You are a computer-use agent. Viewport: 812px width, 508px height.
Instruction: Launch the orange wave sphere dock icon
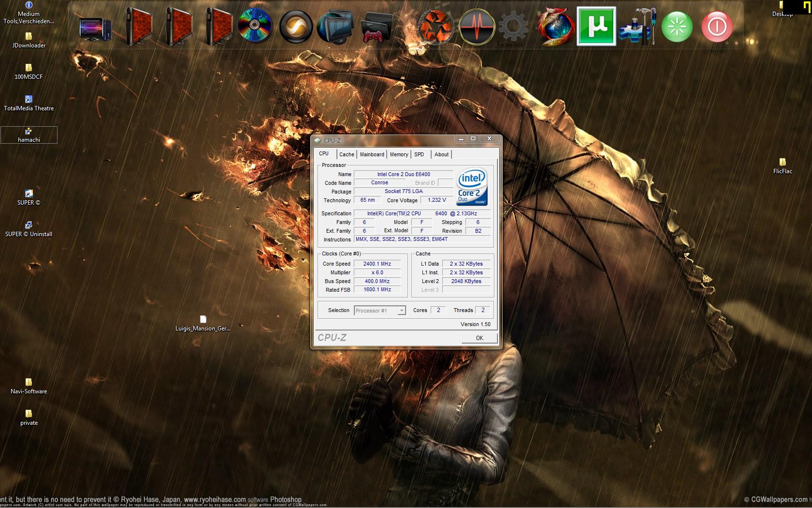pyautogui.click(x=296, y=26)
